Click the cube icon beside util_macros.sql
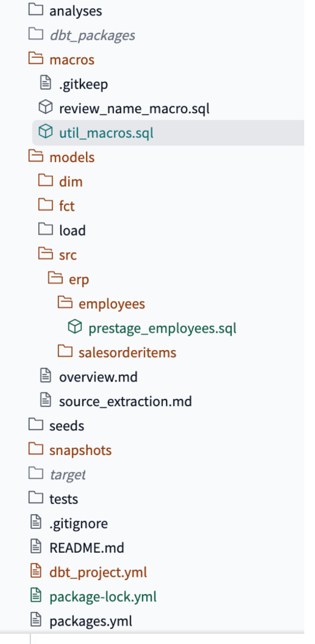 [x=45, y=132]
